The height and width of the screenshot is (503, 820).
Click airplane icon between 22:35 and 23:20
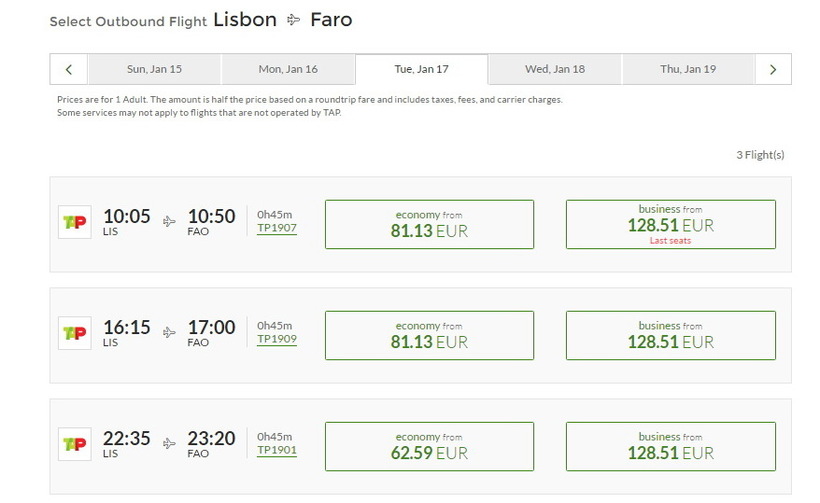(169, 443)
